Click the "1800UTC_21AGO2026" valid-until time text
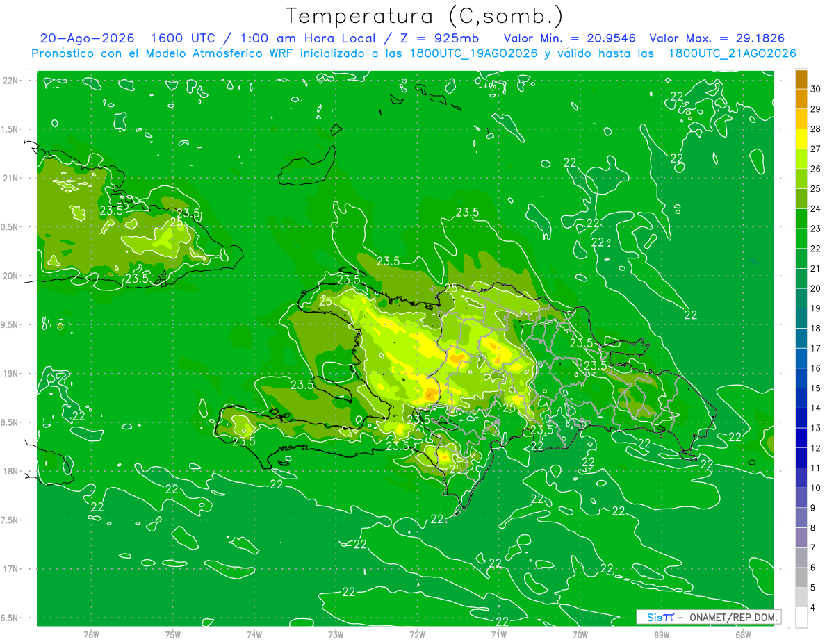The height and width of the screenshot is (644, 834). click(x=732, y=53)
